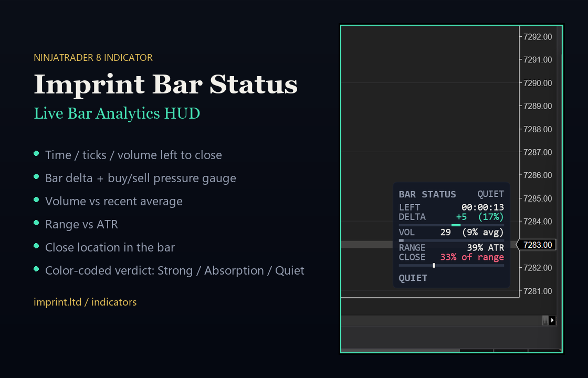Click QUIET label beside BAR STATUS header
This screenshot has height=378, width=588.
[490, 194]
